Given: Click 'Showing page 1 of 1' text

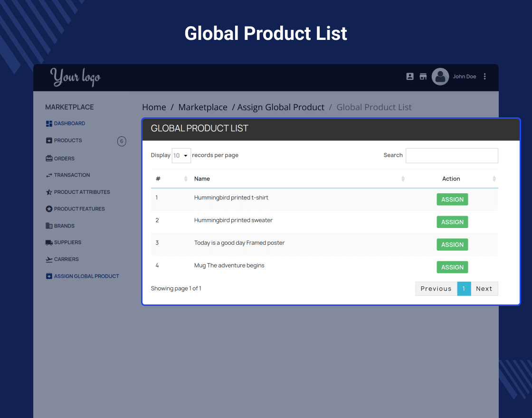Looking at the screenshot, I should click(x=176, y=288).
